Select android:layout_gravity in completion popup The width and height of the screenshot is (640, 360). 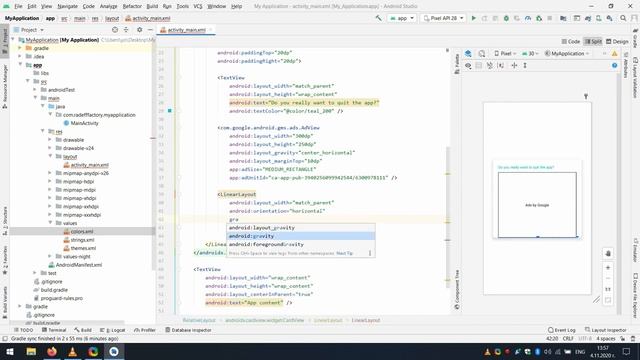(x=301, y=228)
